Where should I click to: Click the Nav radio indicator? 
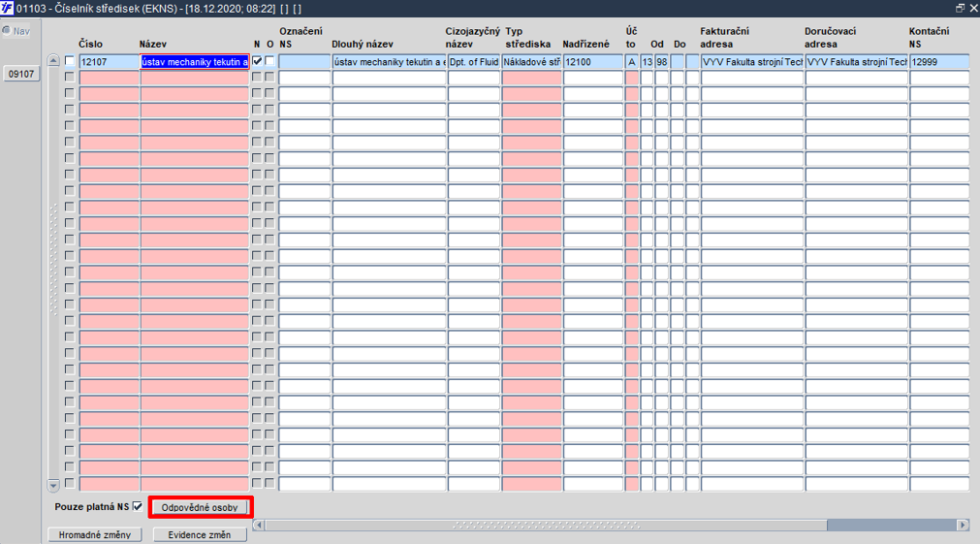6,31
